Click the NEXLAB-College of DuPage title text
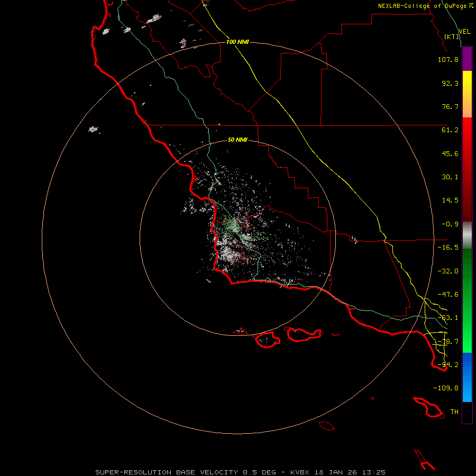Image resolution: width=476 pixels, height=476 pixels. tap(422, 6)
